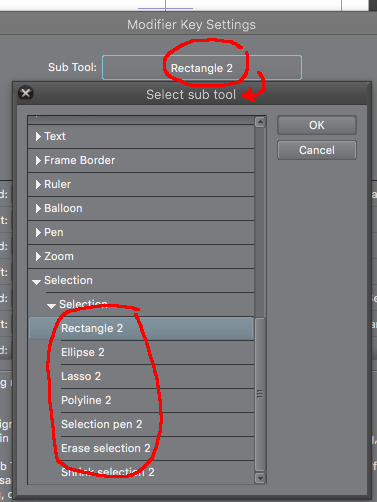Screen dimensions: 377x502
Task: Select Ellipse 2 sub tool
Action: pyautogui.click(x=157, y=352)
